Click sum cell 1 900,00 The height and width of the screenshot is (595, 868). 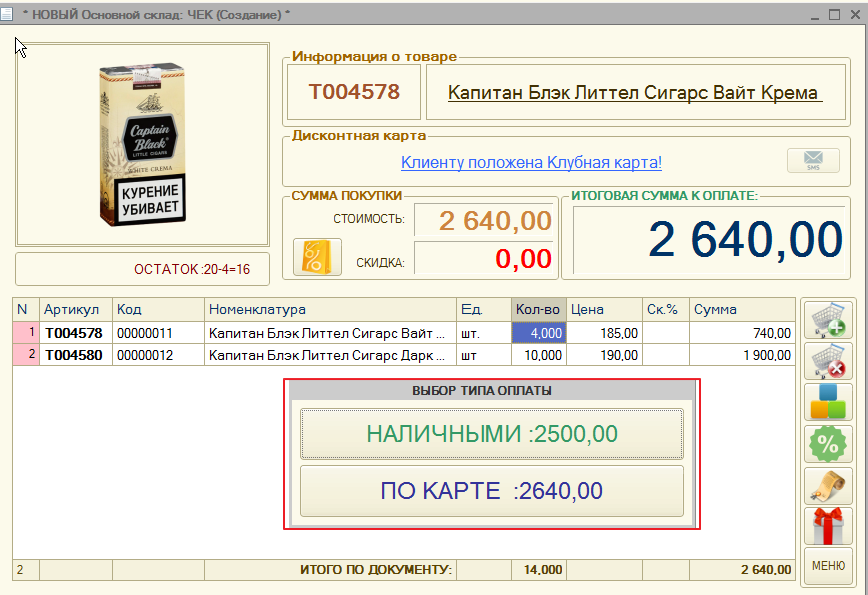pyautogui.click(x=742, y=355)
